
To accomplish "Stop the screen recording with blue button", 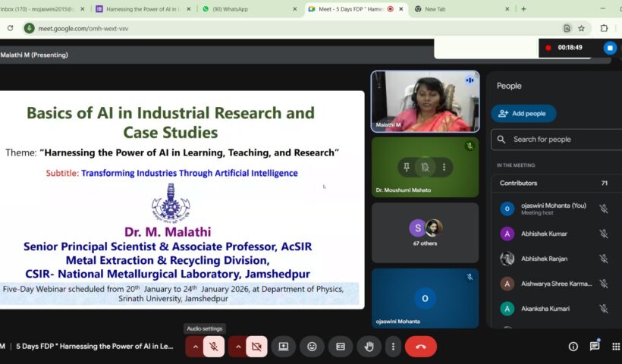I will click(610, 48).
